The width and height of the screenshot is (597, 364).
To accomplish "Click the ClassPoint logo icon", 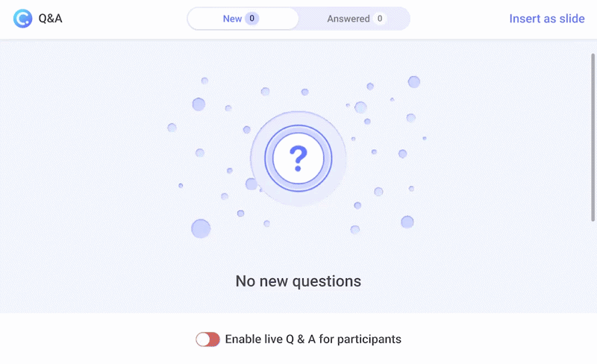I will [23, 19].
